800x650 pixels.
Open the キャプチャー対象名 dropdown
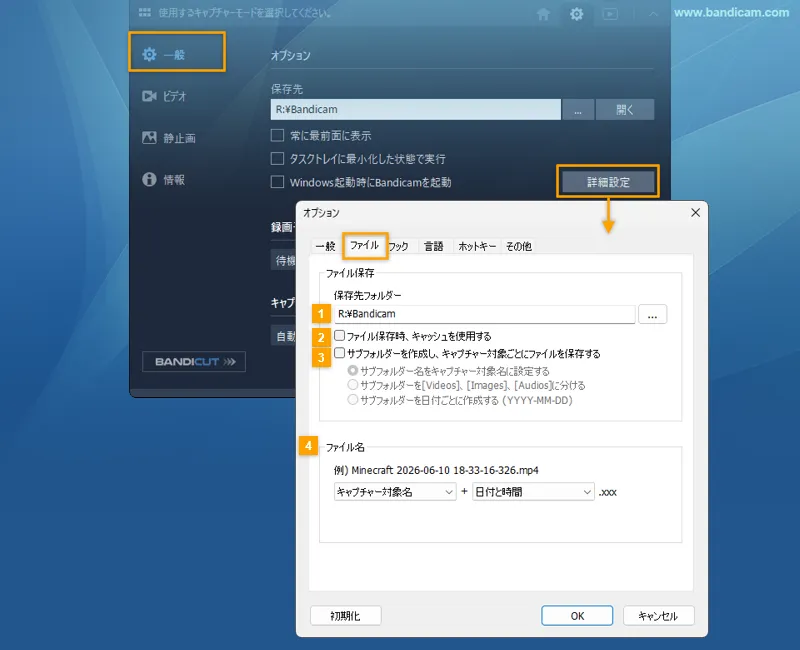click(395, 492)
